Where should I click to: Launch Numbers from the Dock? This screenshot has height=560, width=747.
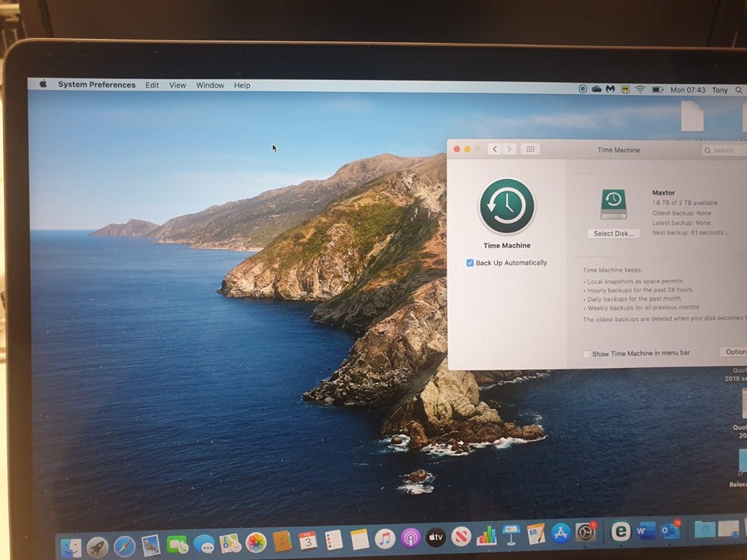pyautogui.click(x=486, y=536)
